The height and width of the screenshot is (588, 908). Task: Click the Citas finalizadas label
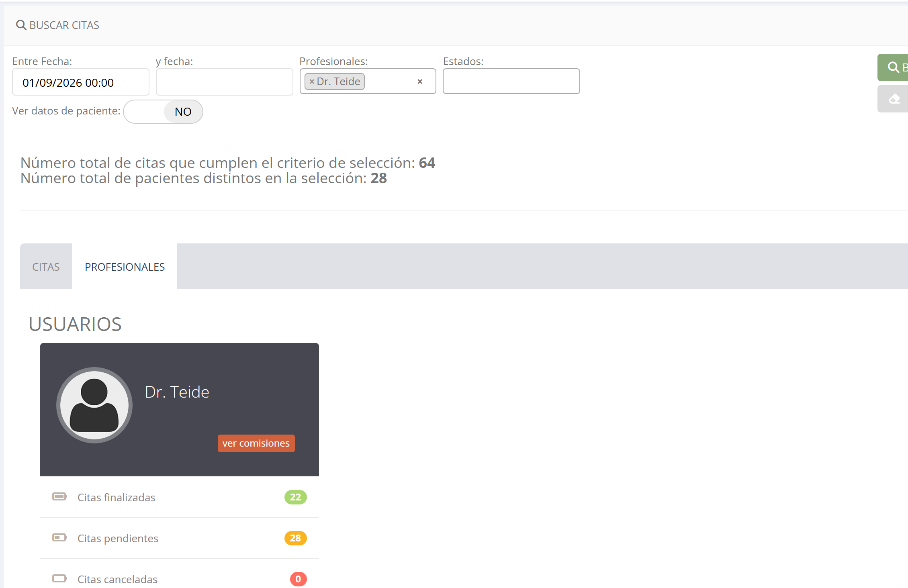tap(117, 497)
